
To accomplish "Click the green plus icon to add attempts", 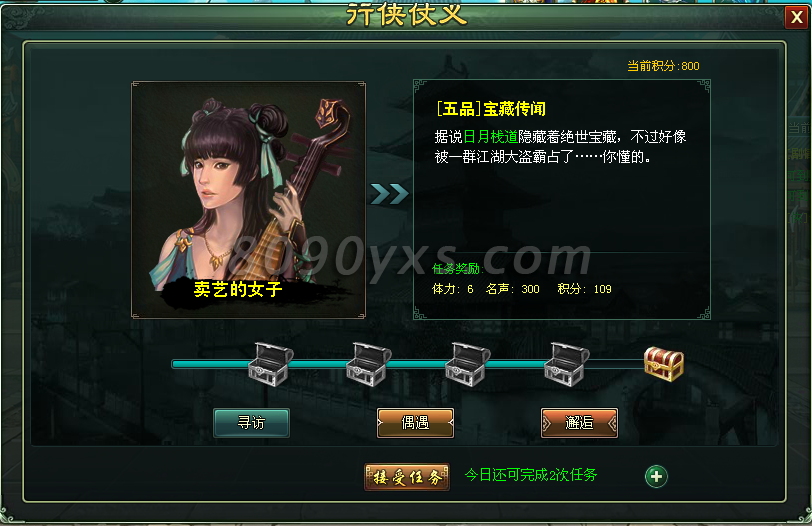I will [656, 476].
